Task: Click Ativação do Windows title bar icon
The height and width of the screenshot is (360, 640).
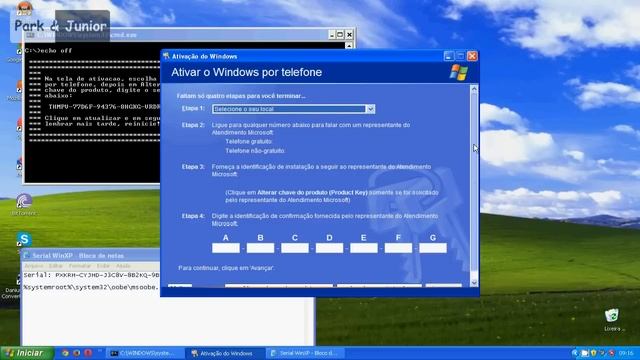Action: click(x=166, y=56)
